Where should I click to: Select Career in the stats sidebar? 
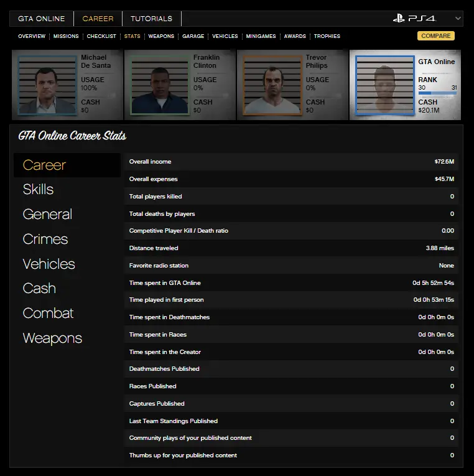click(x=67, y=165)
